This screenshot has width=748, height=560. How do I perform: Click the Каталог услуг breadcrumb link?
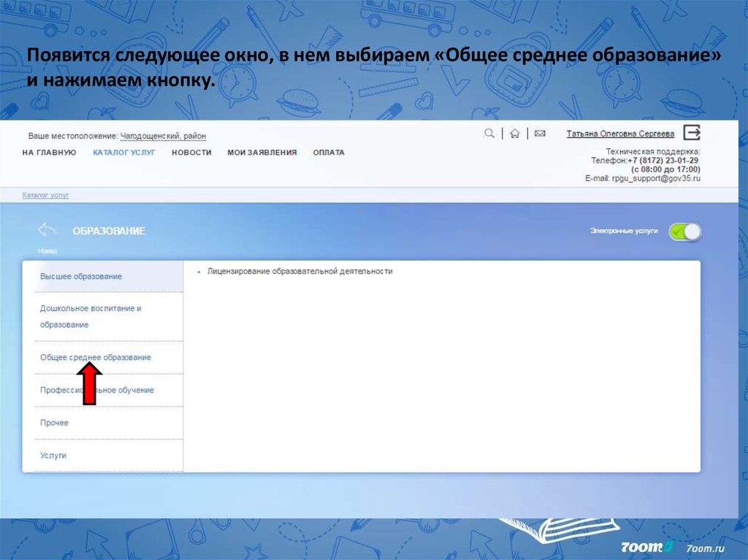pyautogui.click(x=45, y=196)
